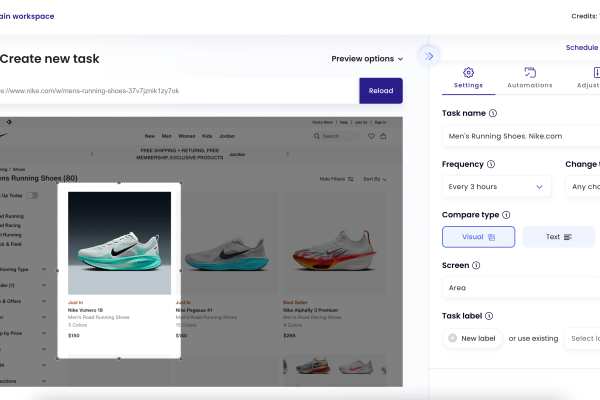Click the New label button

click(472, 338)
